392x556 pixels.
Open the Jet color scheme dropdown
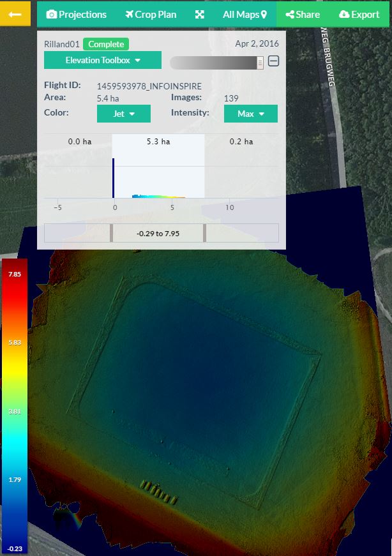point(123,114)
